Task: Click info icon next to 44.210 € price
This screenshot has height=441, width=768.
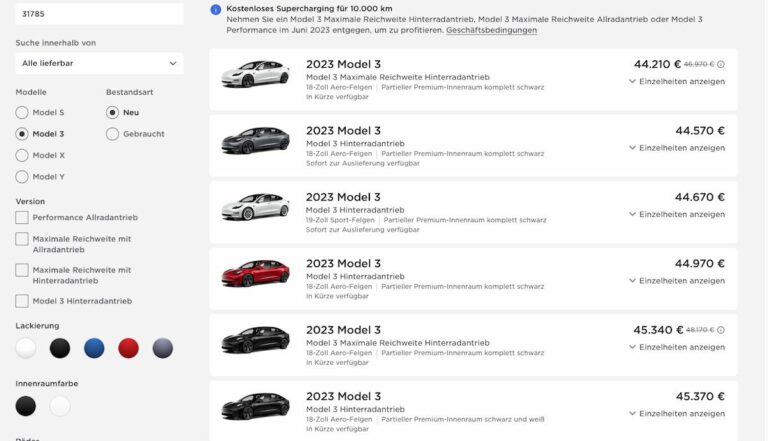Action: click(721, 64)
